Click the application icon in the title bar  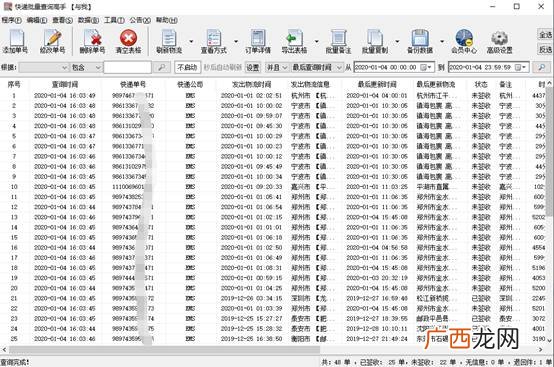pos(7,6)
